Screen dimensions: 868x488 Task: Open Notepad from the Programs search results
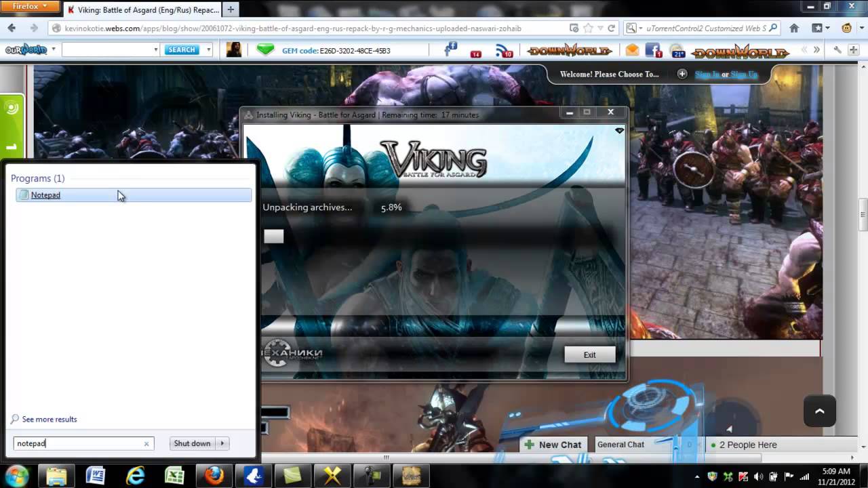(x=134, y=195)
